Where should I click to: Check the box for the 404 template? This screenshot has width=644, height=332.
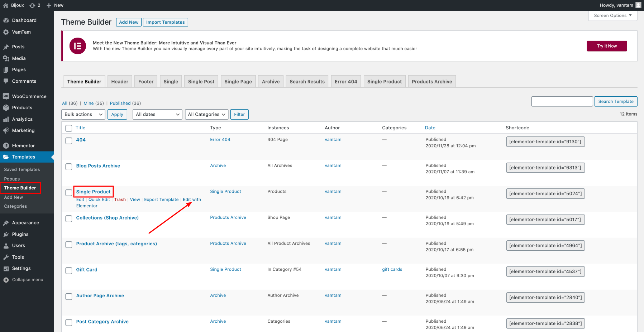coord(69,141)
